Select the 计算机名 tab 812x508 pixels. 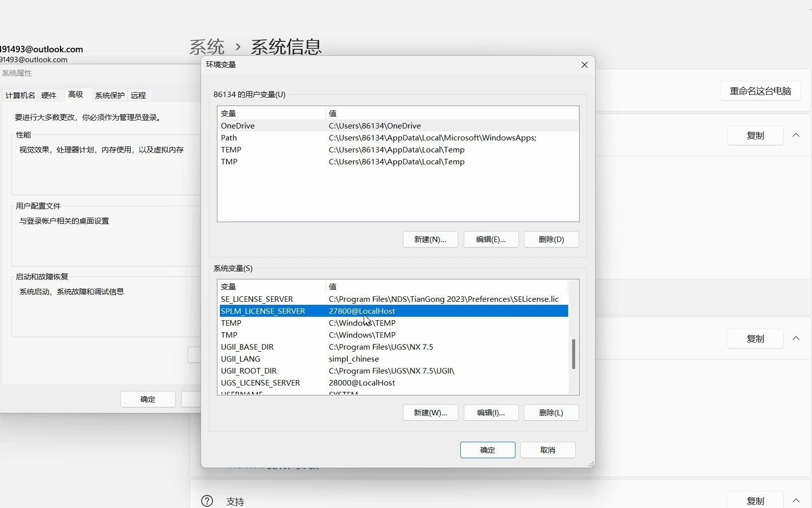click(19, 95)
